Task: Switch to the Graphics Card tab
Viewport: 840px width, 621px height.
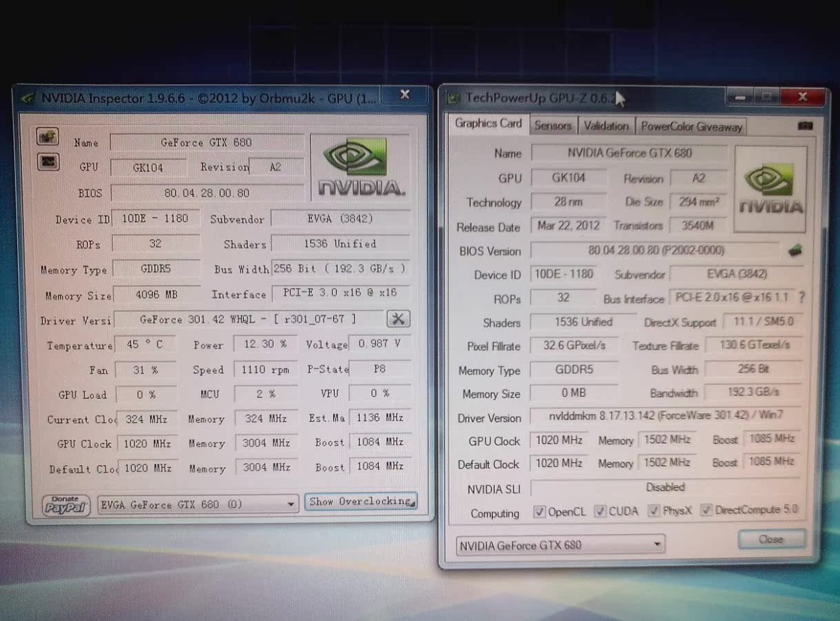Action: click(x=488, y=124)
